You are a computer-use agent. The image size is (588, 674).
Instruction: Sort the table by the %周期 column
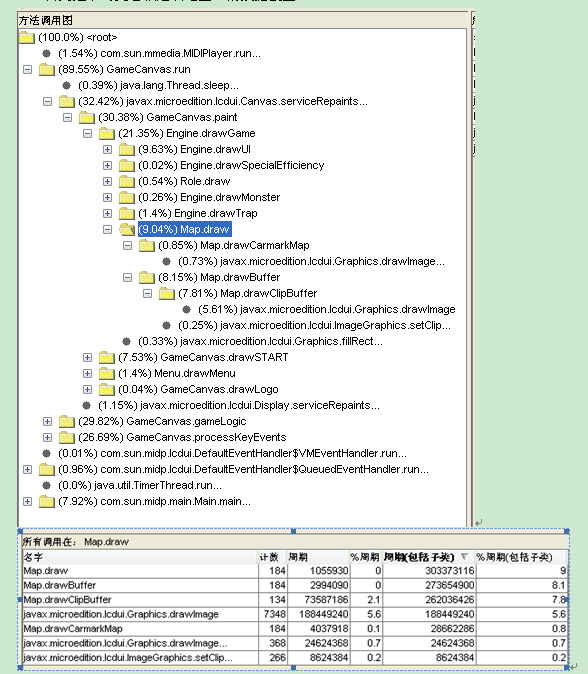click(365, 557)
